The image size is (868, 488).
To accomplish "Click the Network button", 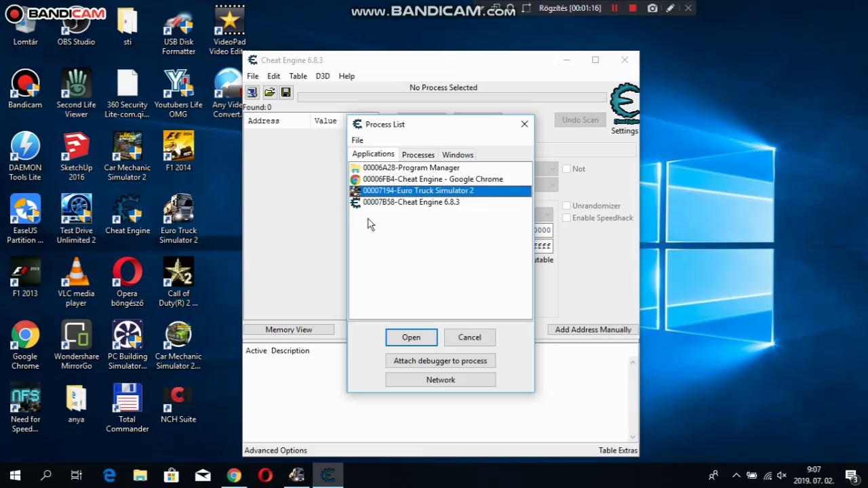I will [440, 380].
